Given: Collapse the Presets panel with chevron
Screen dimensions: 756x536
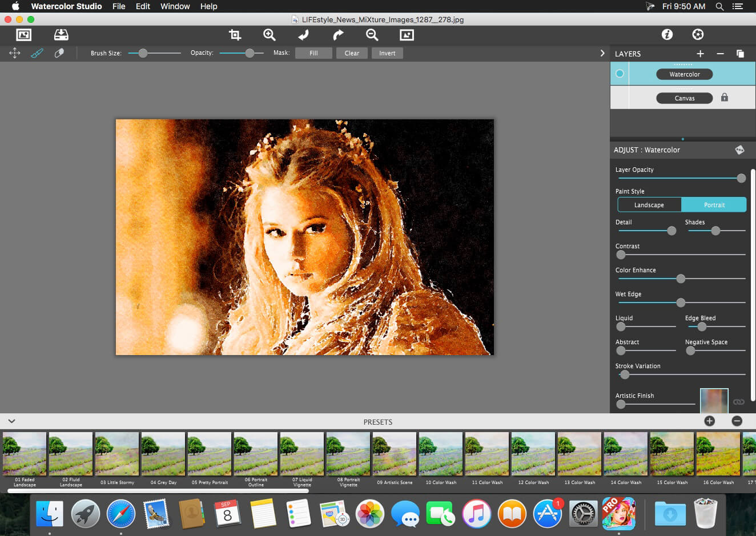Looking at the screenshot, I should click(x=11, y=421).
